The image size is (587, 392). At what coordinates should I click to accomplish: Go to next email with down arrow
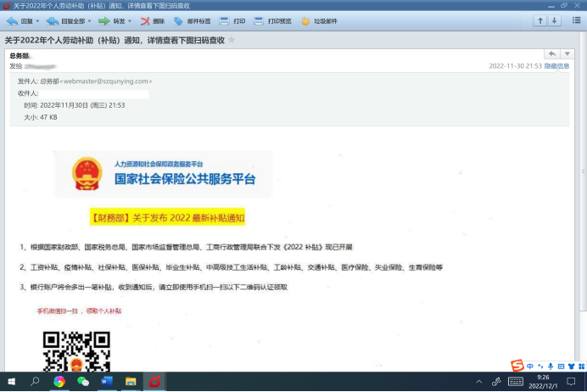coord(555,20)
